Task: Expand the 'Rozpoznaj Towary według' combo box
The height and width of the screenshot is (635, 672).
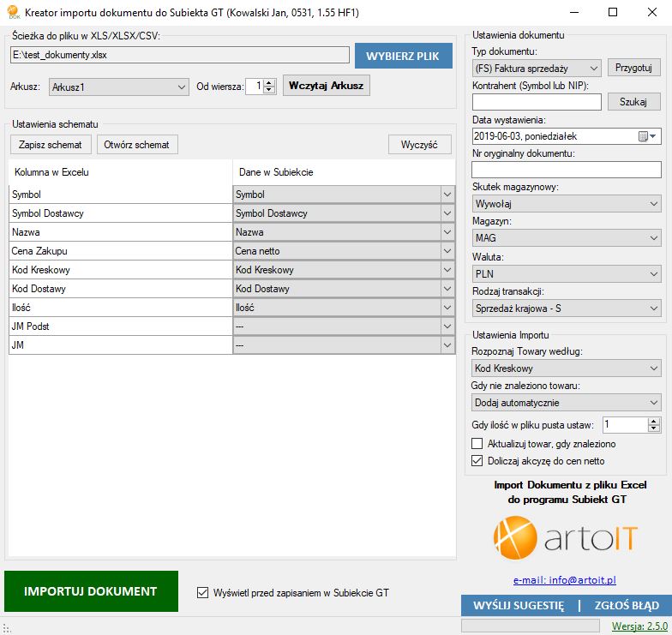Action: [566, 368]
